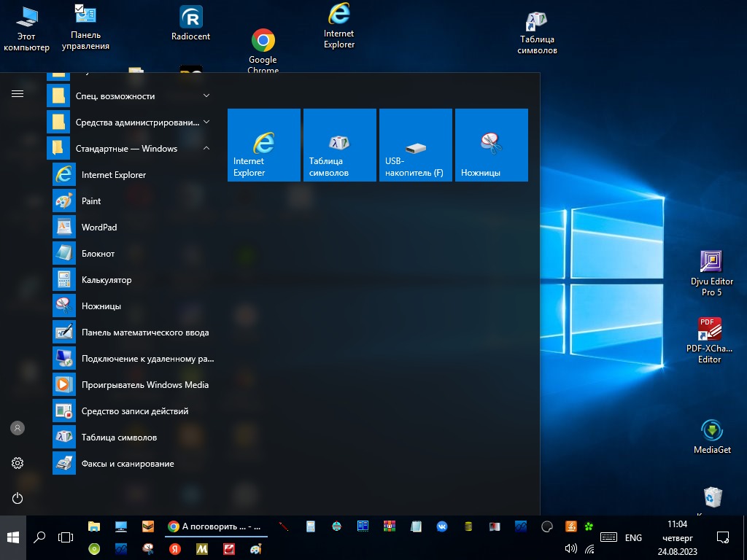Click the Windows Start button
This screenshot has height=560, width=747.
click(13, 537)
